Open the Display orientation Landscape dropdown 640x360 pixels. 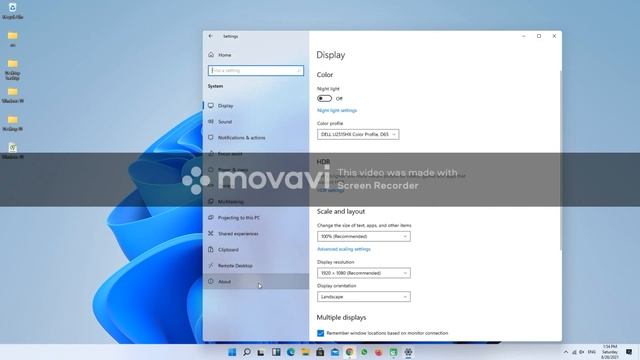tap(364, 297)
